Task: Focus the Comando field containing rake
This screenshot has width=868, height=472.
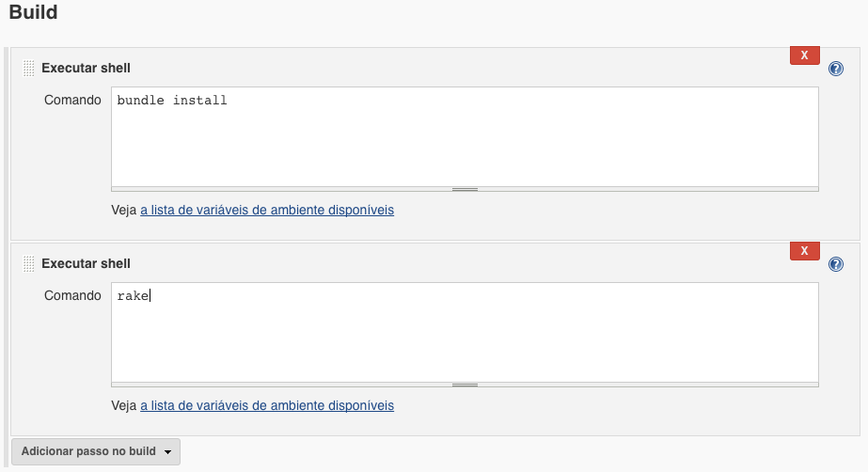Action: click(x=465, y=332)
